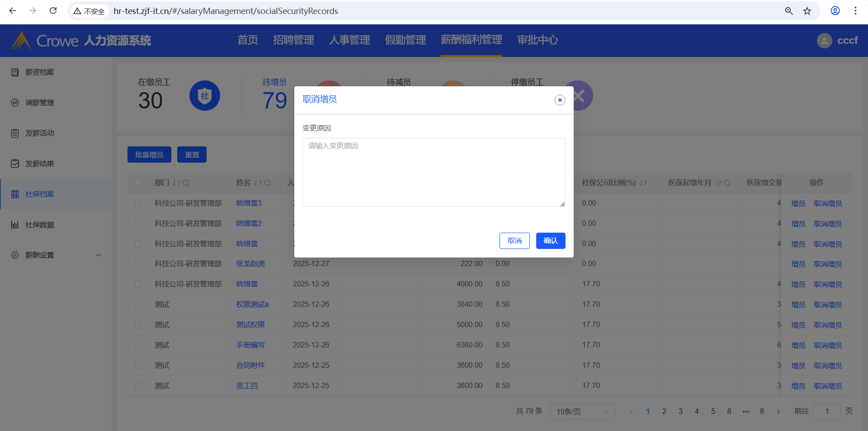Click the 薪资档案 sidebar icon
This screenshot has height=431, width=868.
pos(15,72)
